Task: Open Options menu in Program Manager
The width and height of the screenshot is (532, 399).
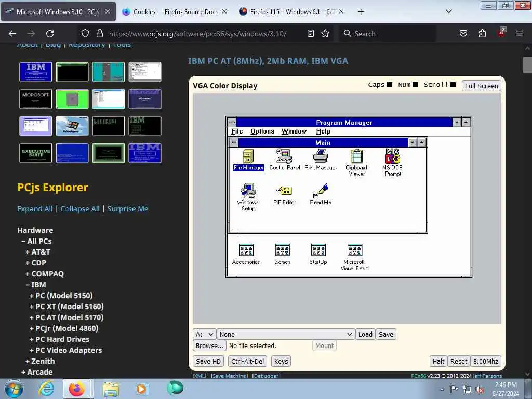Action: coord(262,131)
